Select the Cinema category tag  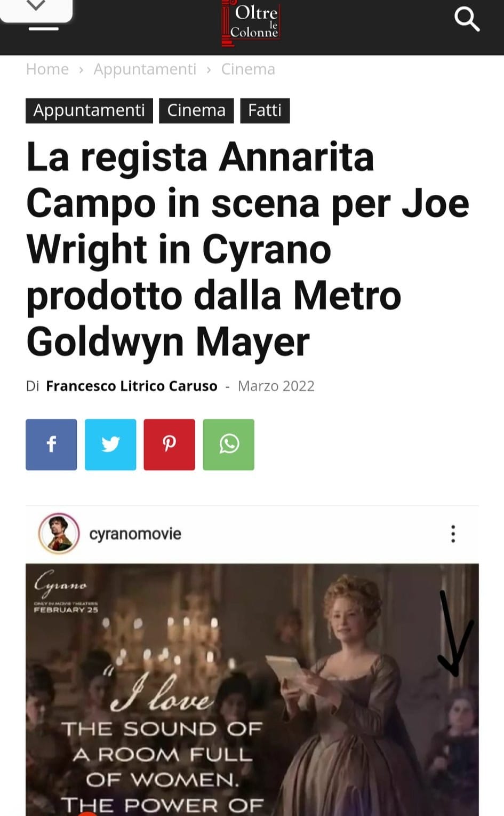point(196,110)
